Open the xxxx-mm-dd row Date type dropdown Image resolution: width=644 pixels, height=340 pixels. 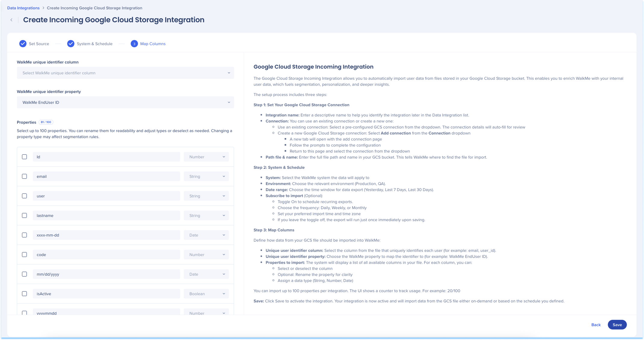(206, 235)
